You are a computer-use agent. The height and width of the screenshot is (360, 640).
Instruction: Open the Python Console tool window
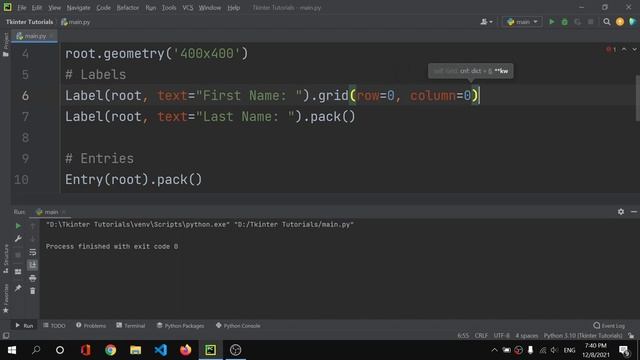coord(238,326)
